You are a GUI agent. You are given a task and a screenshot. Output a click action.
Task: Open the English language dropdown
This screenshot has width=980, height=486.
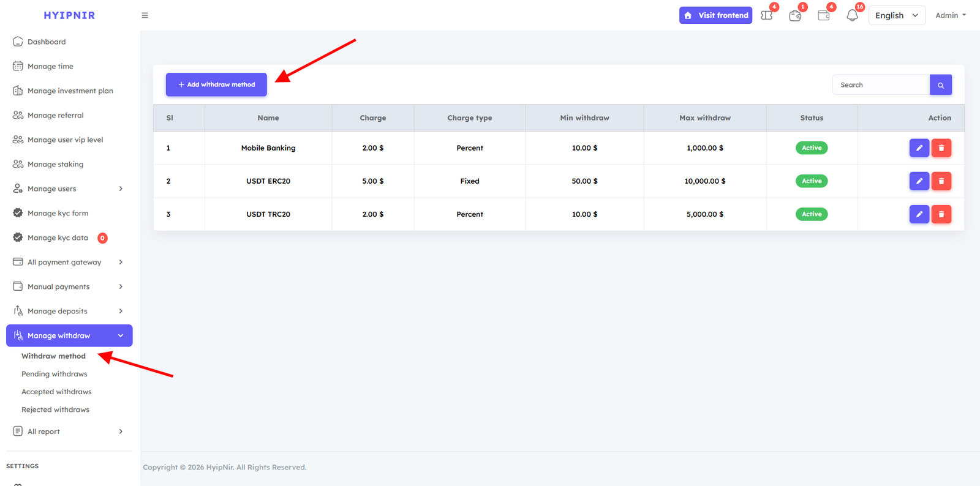click(896, 15)
